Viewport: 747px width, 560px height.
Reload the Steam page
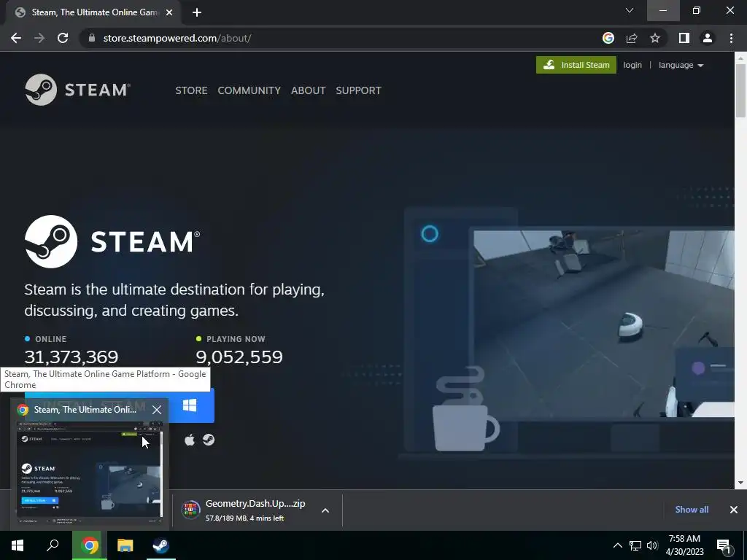(x=63, y=38)
